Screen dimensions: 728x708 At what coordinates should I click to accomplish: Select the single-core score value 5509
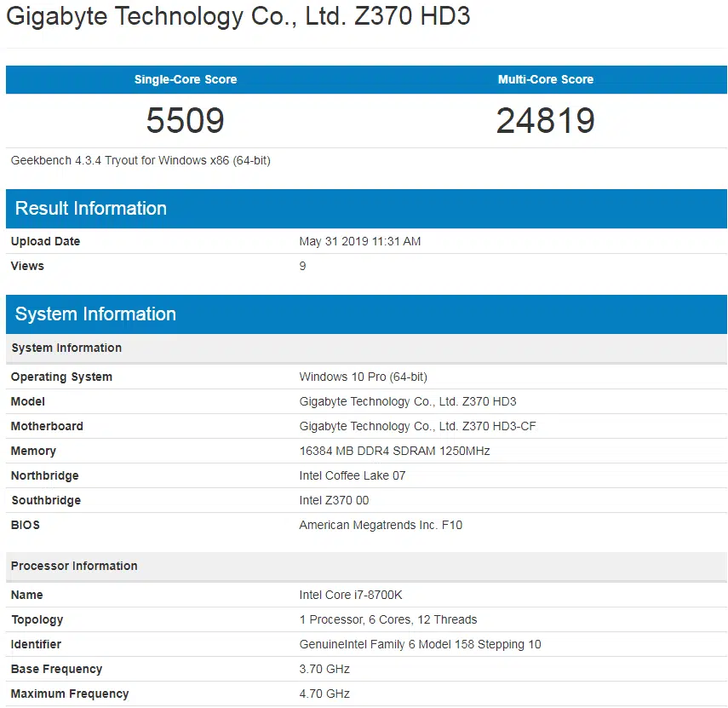point(186,120)
